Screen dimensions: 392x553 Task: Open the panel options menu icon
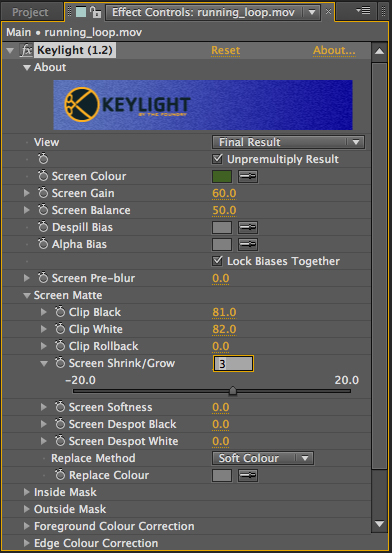click(363, 11)
